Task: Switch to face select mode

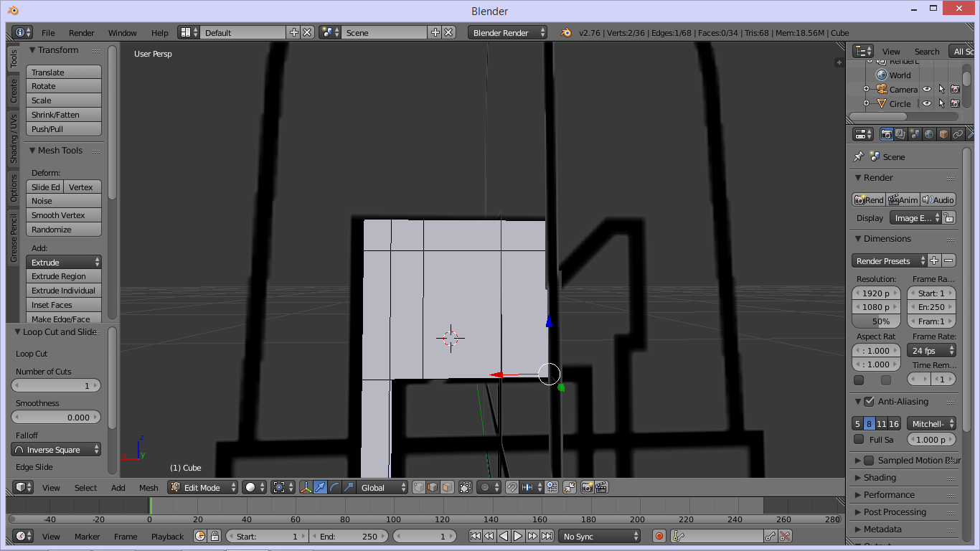Action: click(447, 487)
